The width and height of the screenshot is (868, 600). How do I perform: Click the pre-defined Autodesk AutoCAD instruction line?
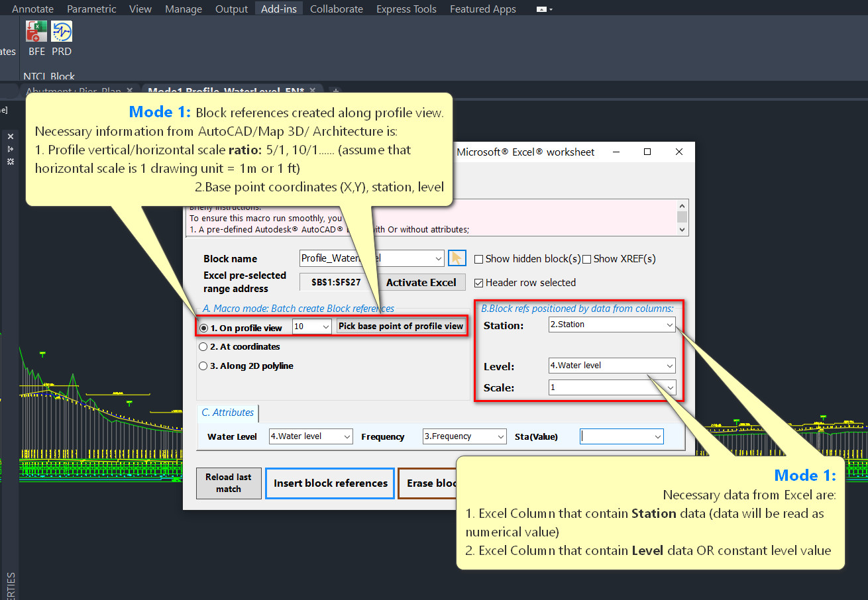click(329, 229)
